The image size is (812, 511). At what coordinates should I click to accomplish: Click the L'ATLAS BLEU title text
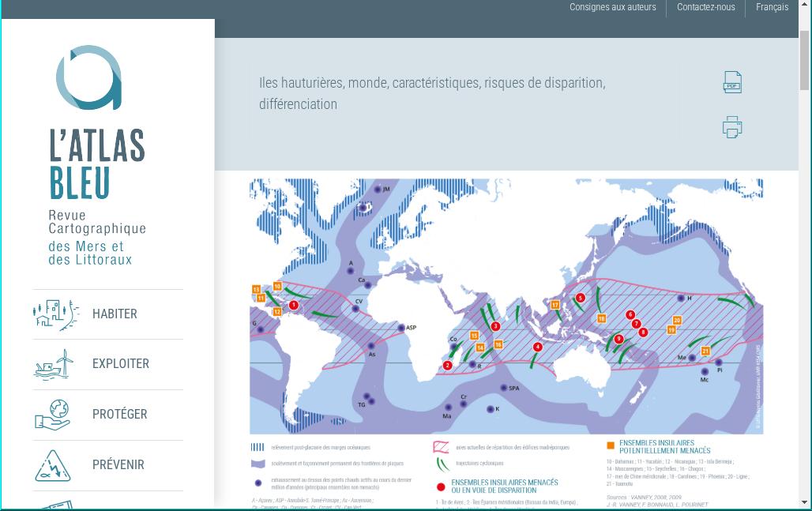[97, 165]
